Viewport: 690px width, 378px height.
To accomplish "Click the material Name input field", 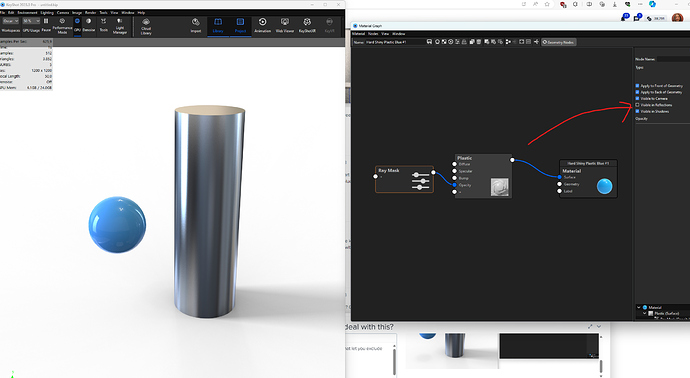I will pos(394,42).
